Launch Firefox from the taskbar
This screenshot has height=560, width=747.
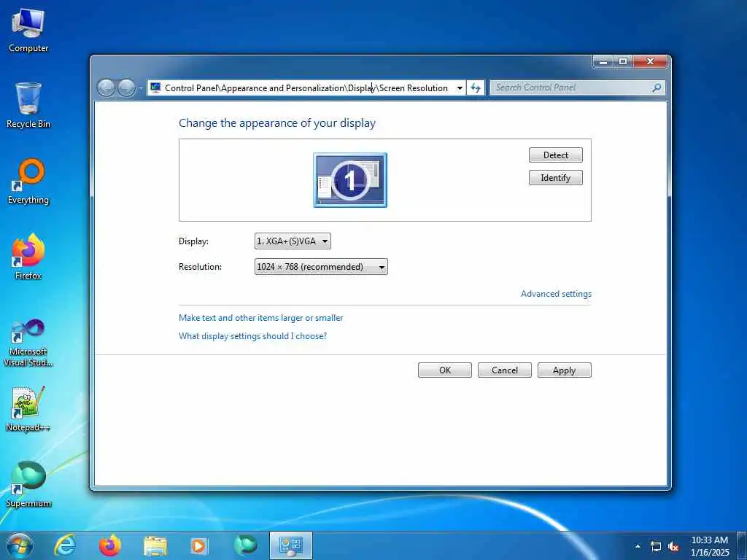110,546
